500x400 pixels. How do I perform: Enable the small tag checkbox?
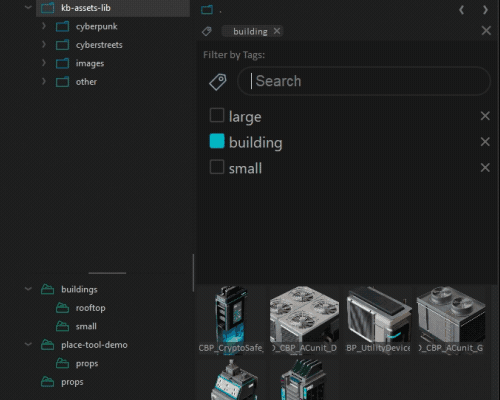pos(217,167)
